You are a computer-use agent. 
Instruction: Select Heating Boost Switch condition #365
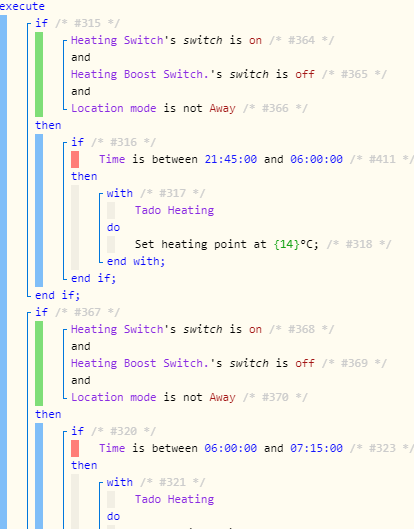coord(229,74)
